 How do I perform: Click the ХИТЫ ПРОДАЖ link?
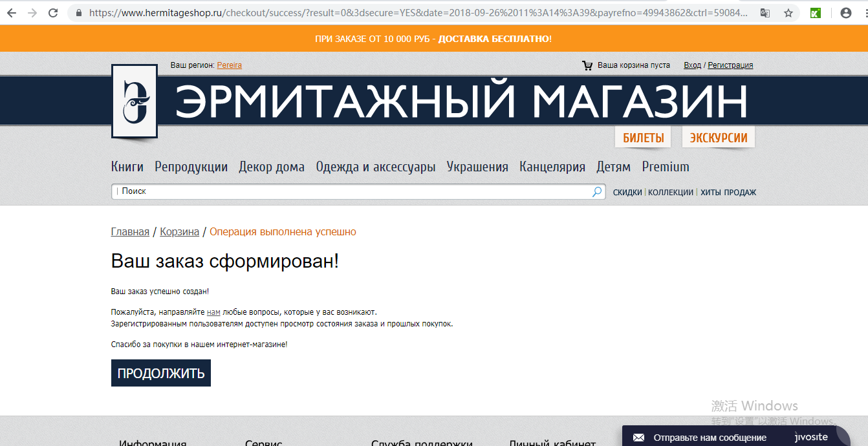[728, 193]
